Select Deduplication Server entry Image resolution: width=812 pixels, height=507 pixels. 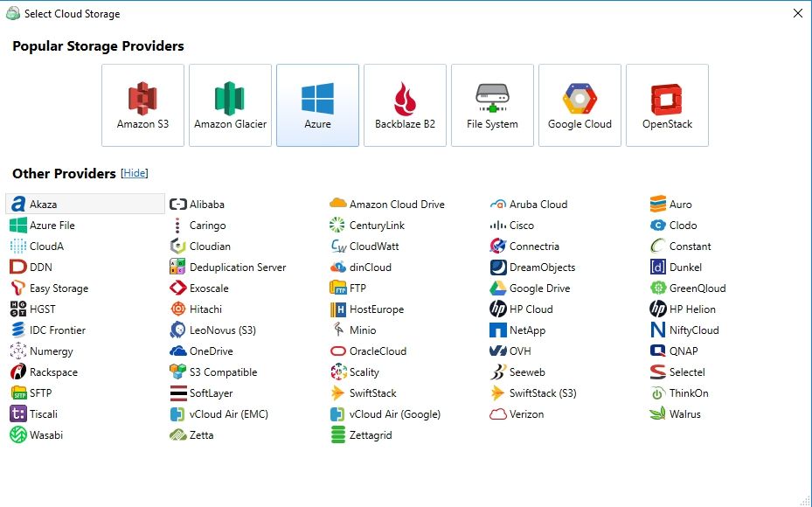pos(228,267)
